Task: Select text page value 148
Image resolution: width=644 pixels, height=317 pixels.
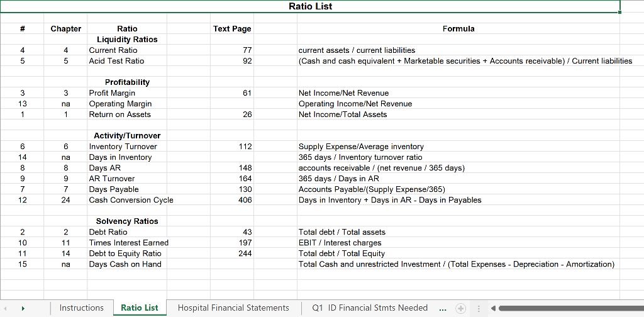Action: [232, 167]
